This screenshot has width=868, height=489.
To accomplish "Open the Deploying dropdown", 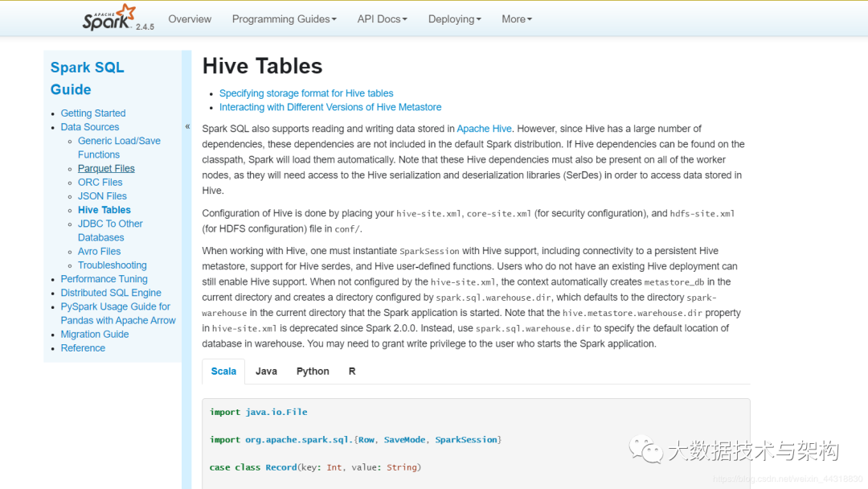I will click(454, 18).
